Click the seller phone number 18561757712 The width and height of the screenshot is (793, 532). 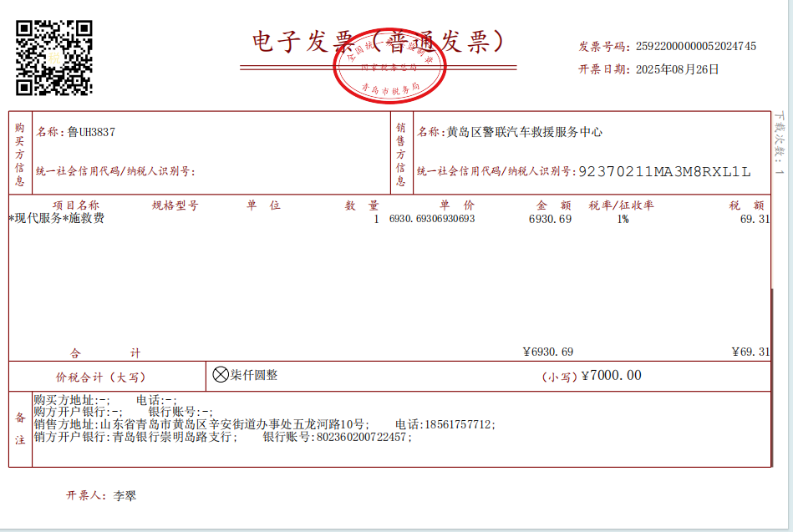pyautogui.click(x=457, y=424)
